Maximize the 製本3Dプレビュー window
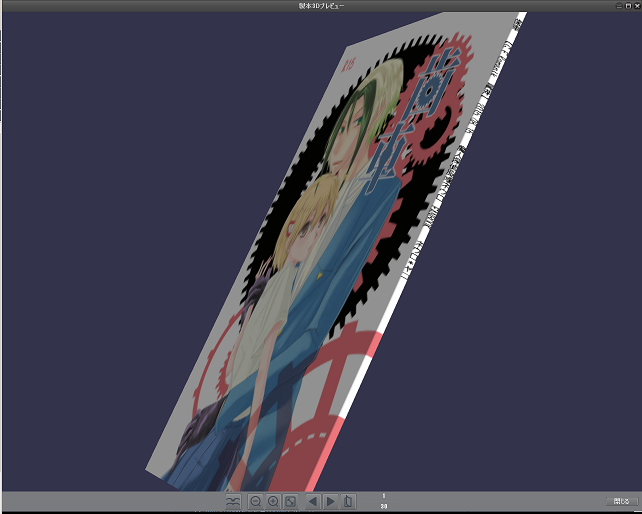This screenshot has height=514, width=642. click(628, 6)
